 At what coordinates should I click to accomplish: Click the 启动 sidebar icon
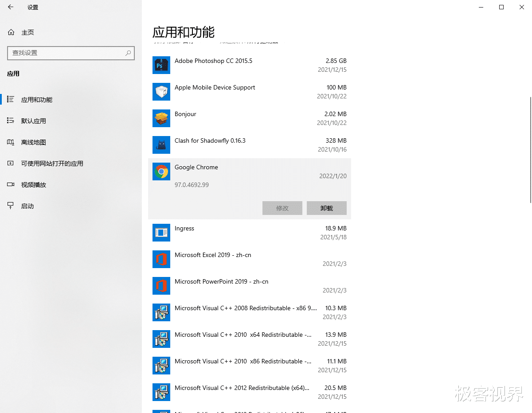coord(11,206)
